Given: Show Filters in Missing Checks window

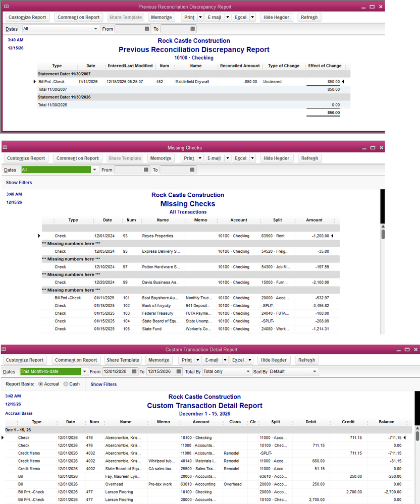Looking at the screenshot, I should tap(19, 182).
